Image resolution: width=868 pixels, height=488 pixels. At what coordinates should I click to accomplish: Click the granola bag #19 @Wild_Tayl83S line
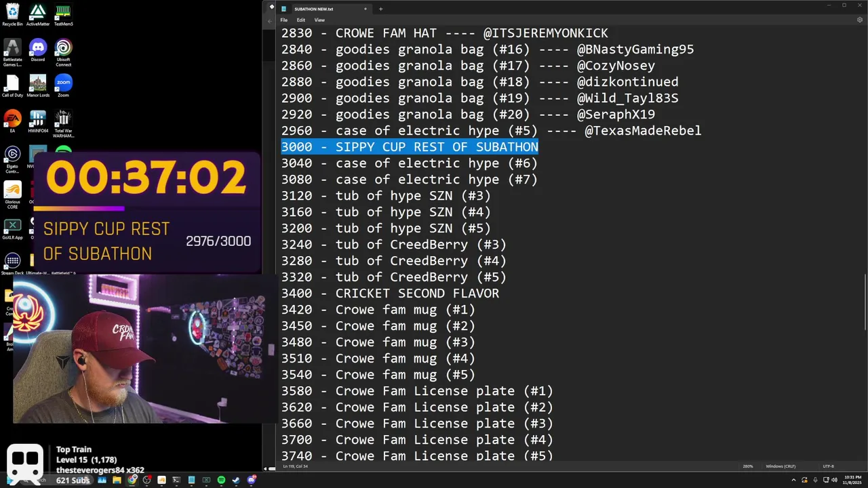[479, 98]
